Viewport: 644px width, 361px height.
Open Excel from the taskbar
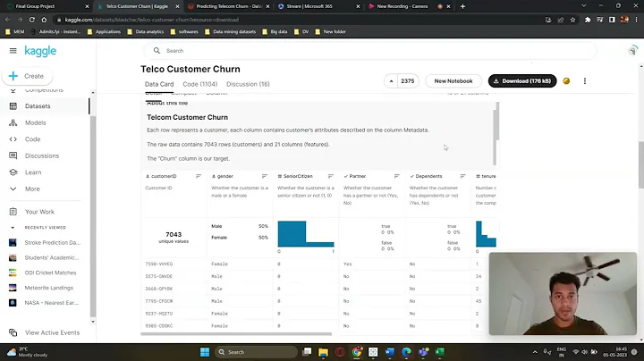click(x=439, y=352)
